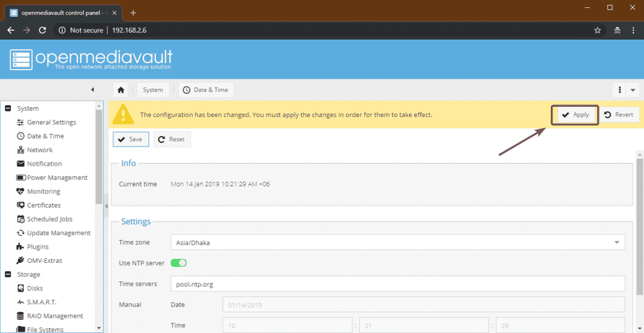644x333 pixels.
Task: Click the File Systems folder icon
Action: 20,329
